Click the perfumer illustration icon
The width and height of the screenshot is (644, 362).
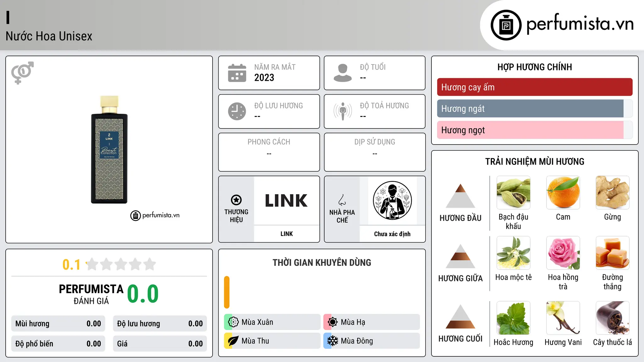(x=392, y=200)
